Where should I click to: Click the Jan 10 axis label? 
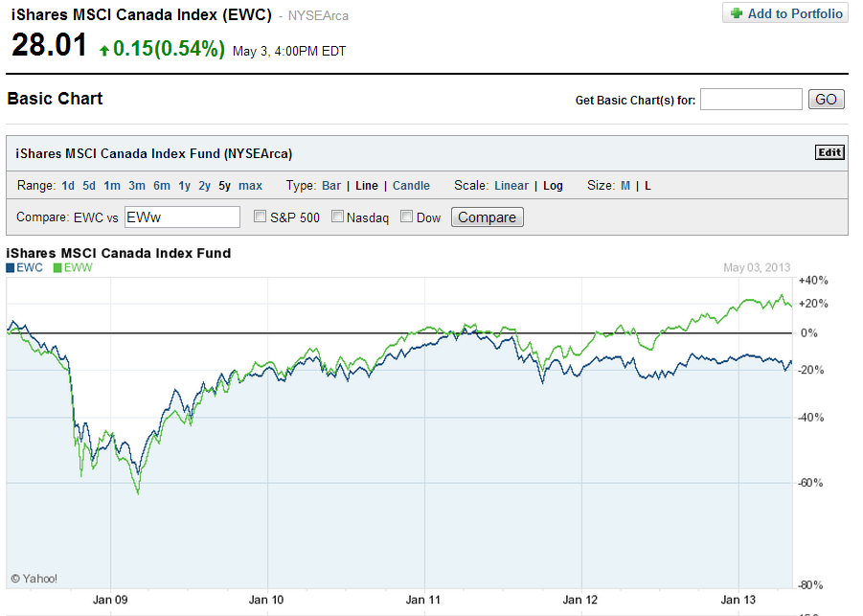[266, 600]
